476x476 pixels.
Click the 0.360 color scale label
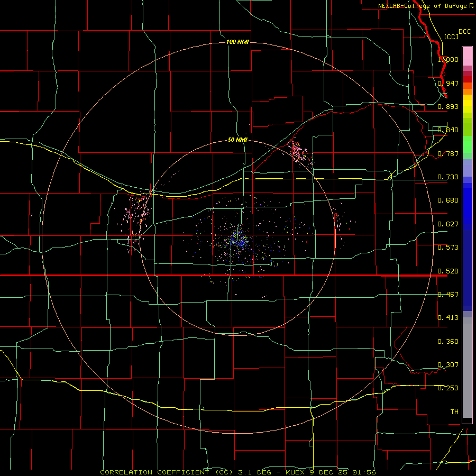[448, 342]
